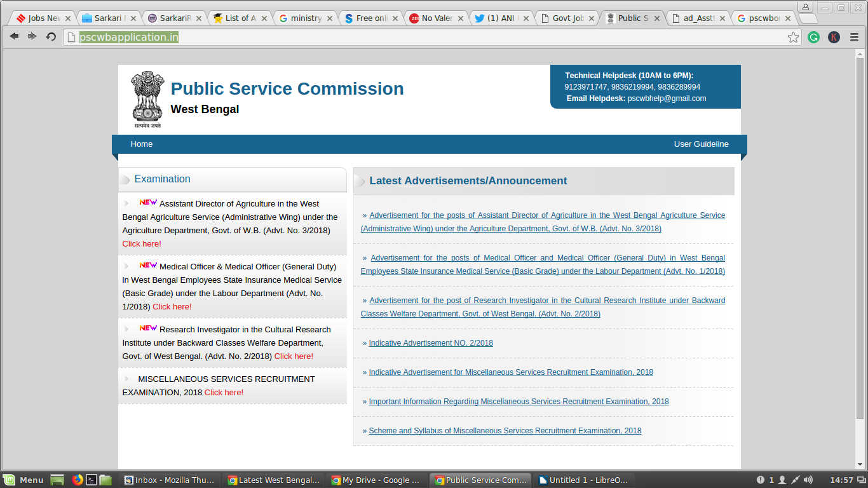The height and width of the screenshot is (488, 868).
Task: Bookmark this page with the star icon
Action: tap(793, 37)
